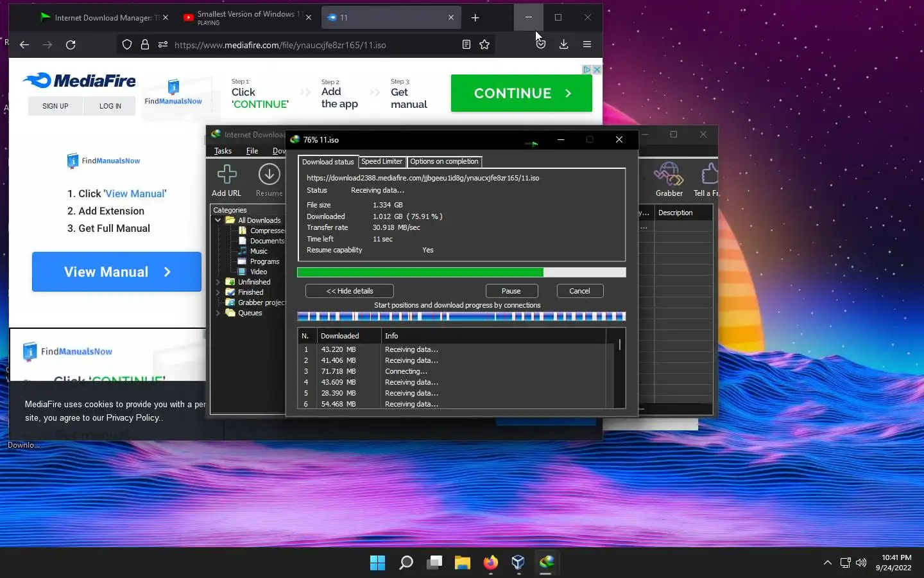Click MediaFire SIGN UP button
Screen dimensions: 924x578
pyautogui.click(x=55, y=106)
